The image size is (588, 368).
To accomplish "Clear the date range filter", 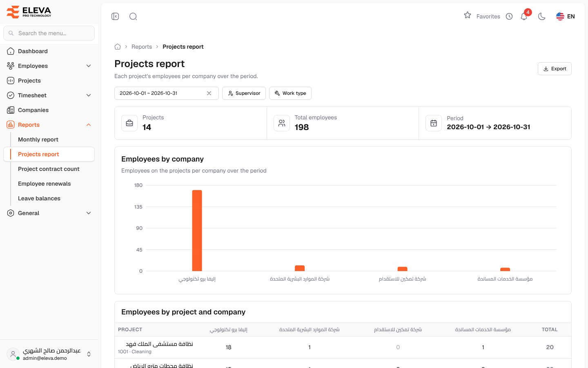I will click(209, 93).
